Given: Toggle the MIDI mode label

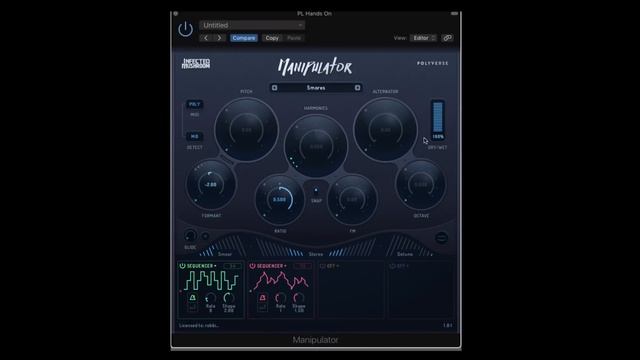Looking at the screenshot, I should [x=195, y=115].
